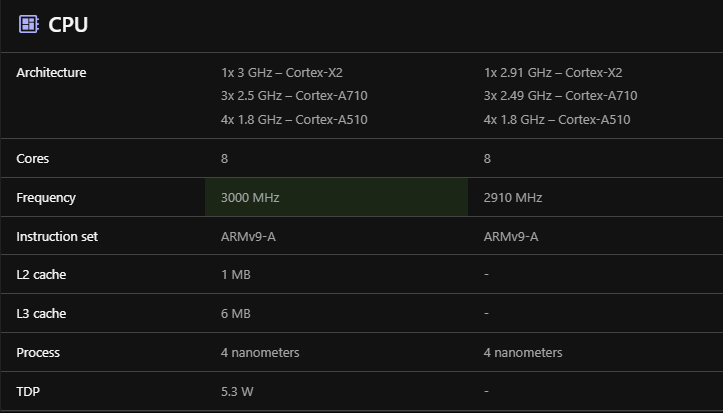
Task: Select the Cores row label
Action: click(x=33, y=159)
